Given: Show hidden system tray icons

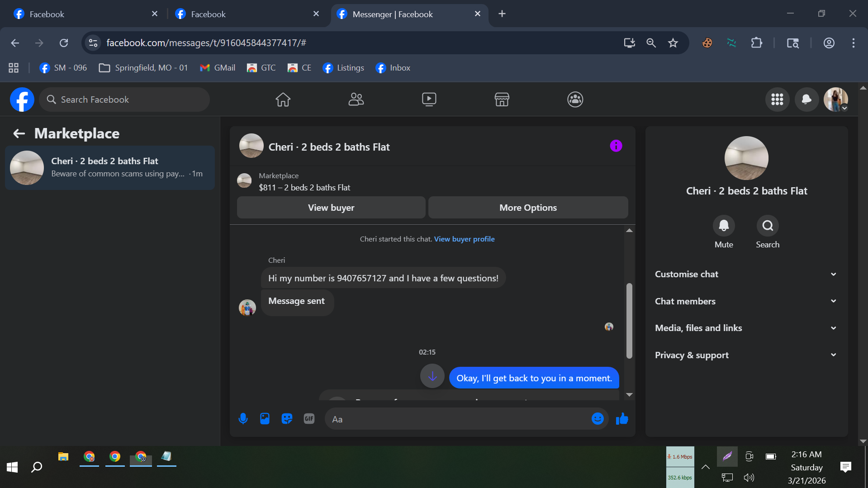Looking at the screenshot, I should click(705, 467).
